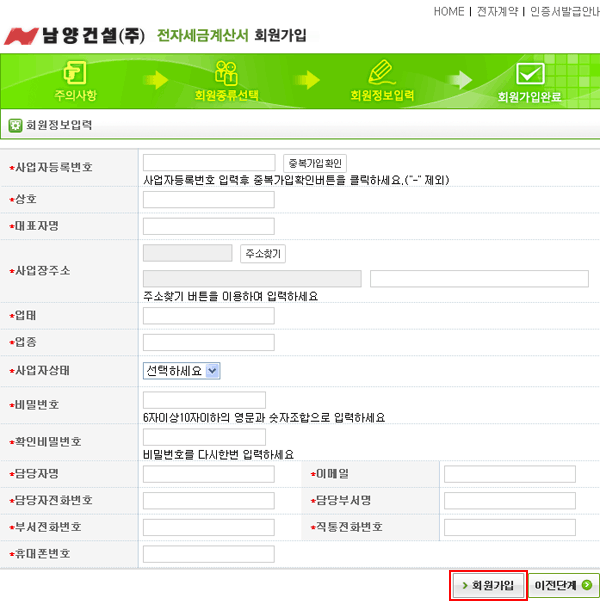This screenshot has height=601, width=600.
Task: Focus the 부서전화번호 input field
Action: [x=209, y=527]
